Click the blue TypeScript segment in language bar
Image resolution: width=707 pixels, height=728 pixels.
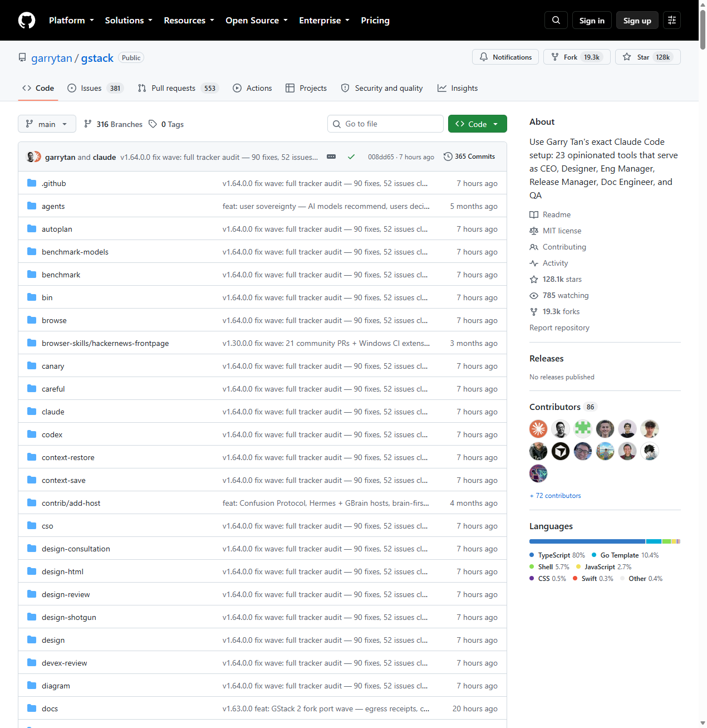click(587, 541)
